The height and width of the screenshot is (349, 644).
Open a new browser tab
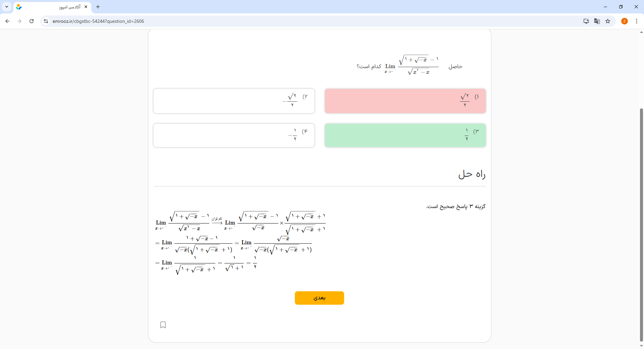[x=98, y=7]
